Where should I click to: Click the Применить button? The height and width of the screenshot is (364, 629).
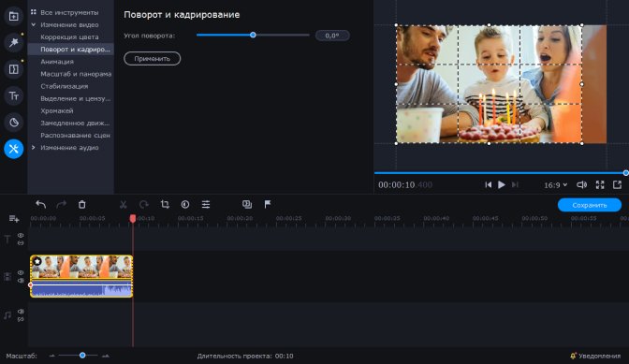152,59
